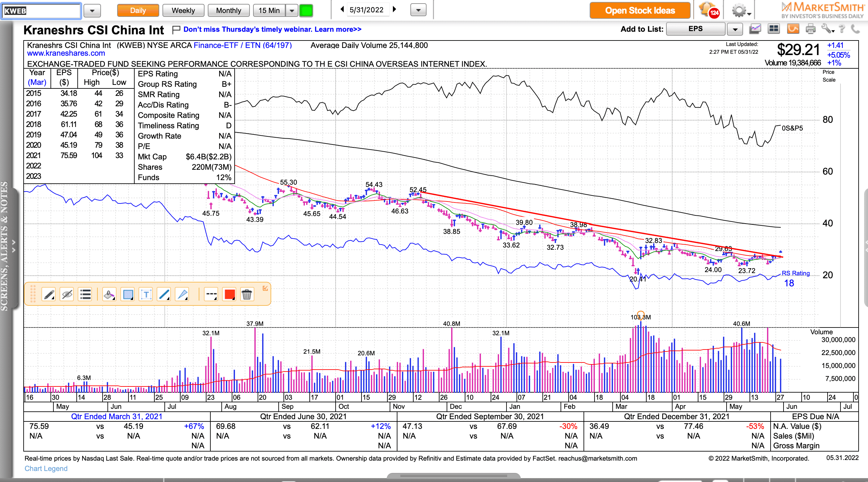Open the intraday interval dropdown arrow
Screen dimensions: 868x482
[292, 10]
